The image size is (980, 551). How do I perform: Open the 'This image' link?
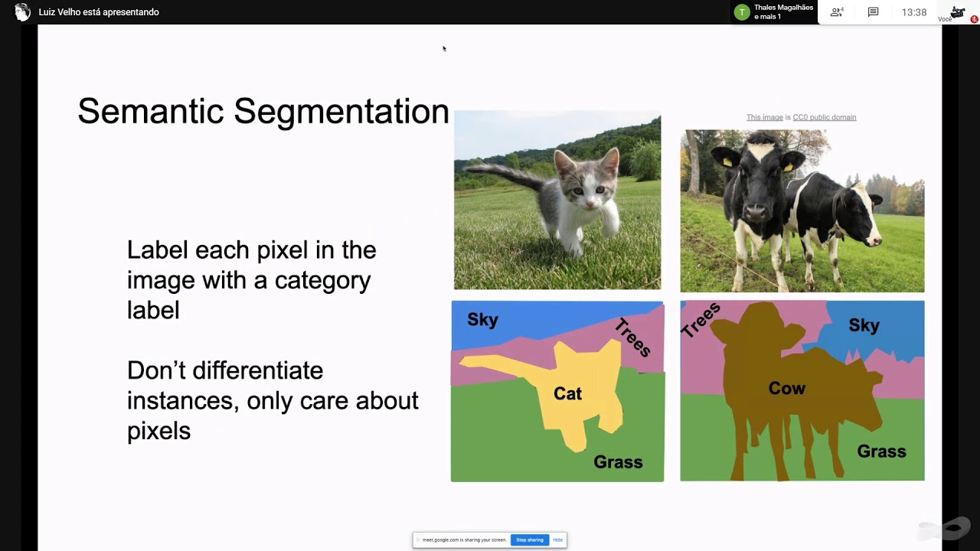pyautogui.click(x=764, y=117)
